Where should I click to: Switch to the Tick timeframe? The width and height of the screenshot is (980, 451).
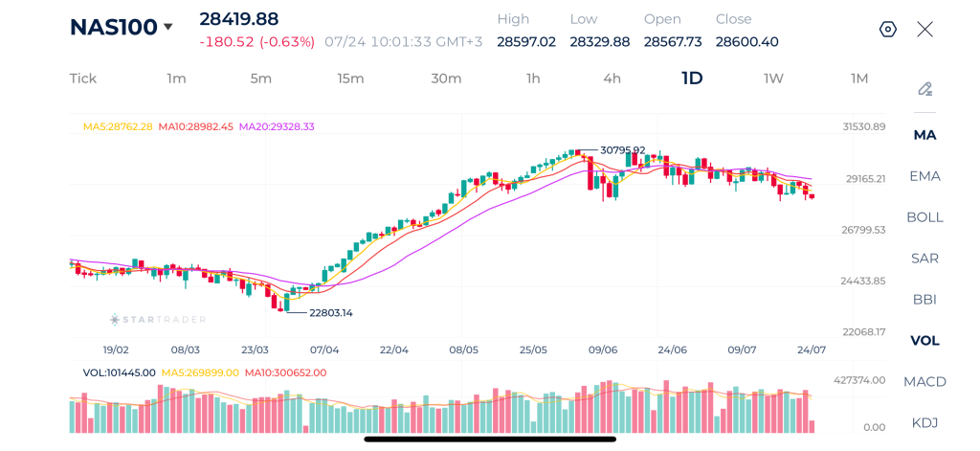83,79
